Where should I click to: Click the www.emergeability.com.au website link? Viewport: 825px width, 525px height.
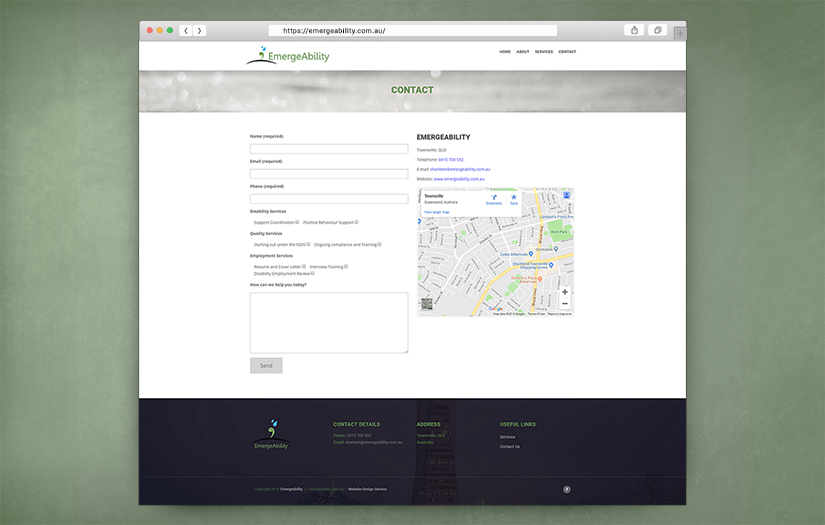[x=459, y=179]
